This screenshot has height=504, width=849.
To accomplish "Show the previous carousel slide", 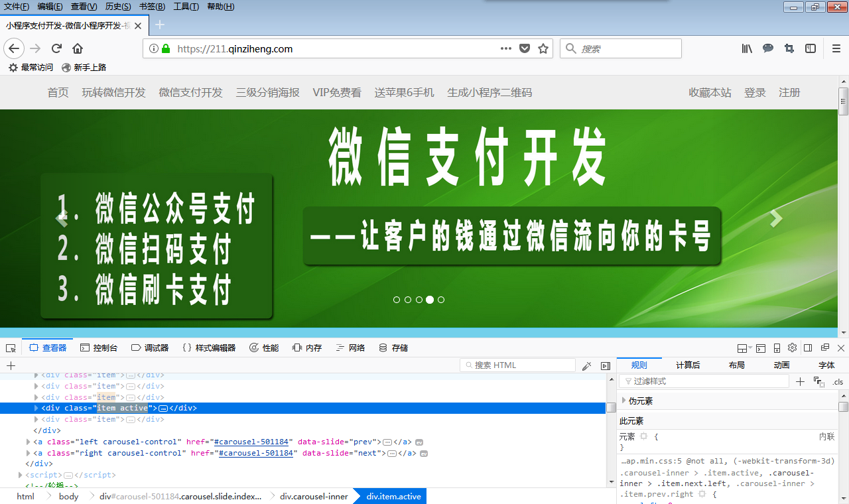I will (62, 218).
